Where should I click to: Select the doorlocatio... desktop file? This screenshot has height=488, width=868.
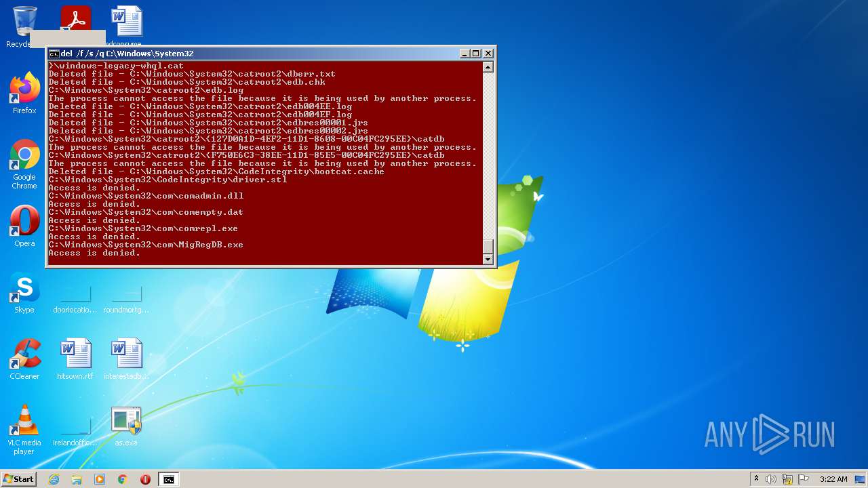pyautogui.click(x=75, y=298)
